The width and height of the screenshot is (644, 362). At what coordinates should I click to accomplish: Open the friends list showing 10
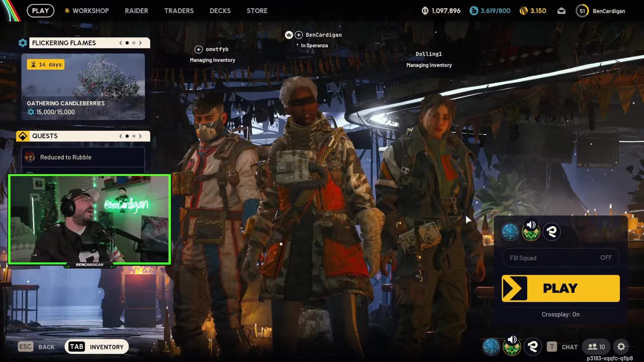point(596,347)
